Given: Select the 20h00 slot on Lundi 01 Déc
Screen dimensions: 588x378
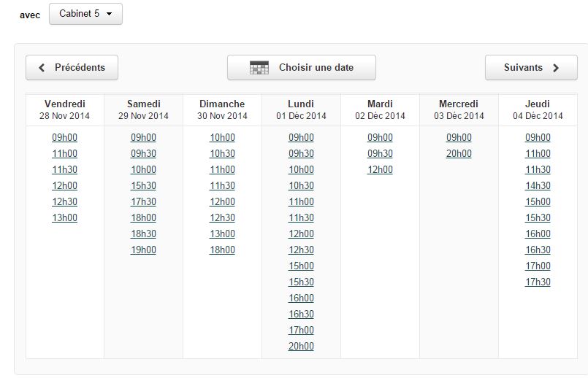Looking at the screenshot, I should 301,346.
